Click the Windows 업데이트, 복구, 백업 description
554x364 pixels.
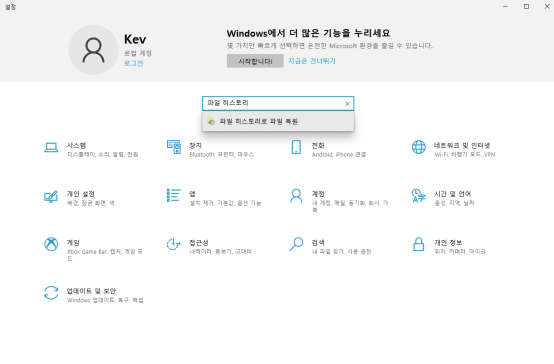click(105, 300)
